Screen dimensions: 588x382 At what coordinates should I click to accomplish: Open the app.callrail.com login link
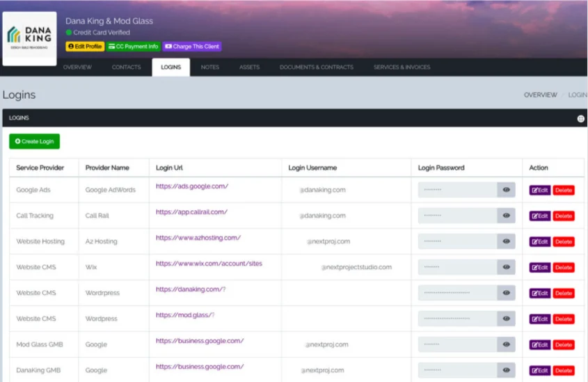[x=191, y=212]
